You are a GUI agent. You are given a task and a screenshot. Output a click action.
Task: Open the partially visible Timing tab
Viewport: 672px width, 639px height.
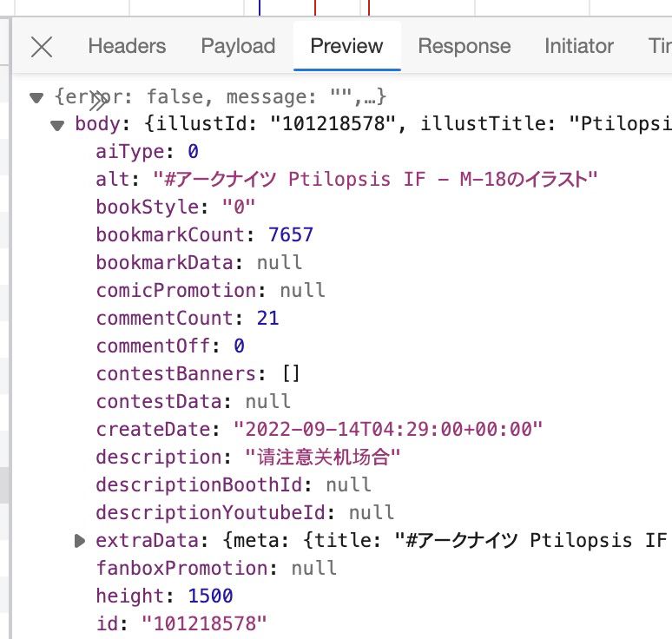pos(660,46)
